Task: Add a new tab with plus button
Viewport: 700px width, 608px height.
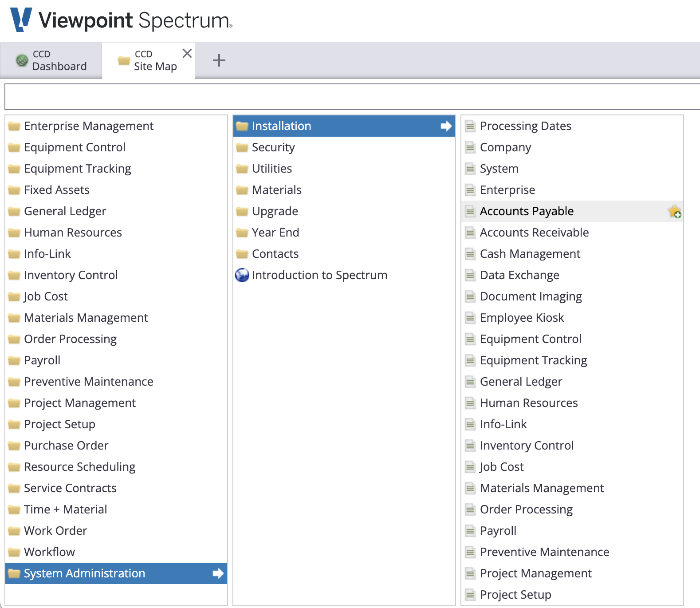Action: pyautogui.click(x=219, y=60)
